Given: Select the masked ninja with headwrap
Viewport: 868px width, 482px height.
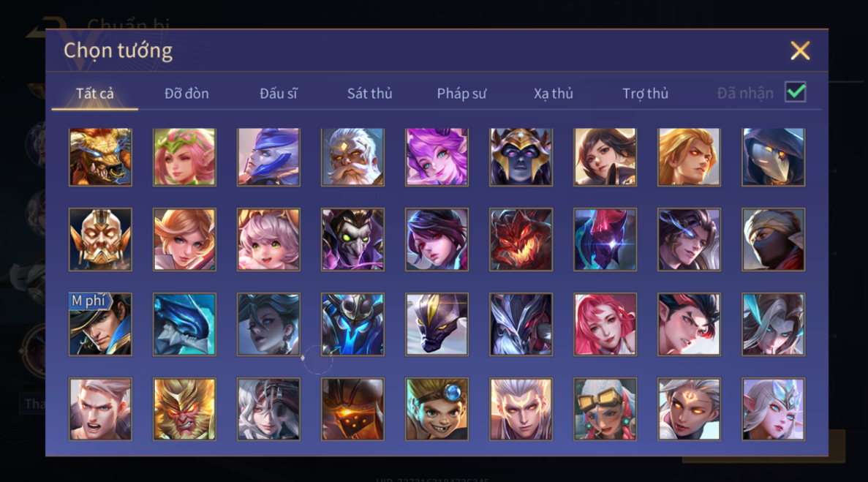Looking at the screenshot, I should click(774, 240).
